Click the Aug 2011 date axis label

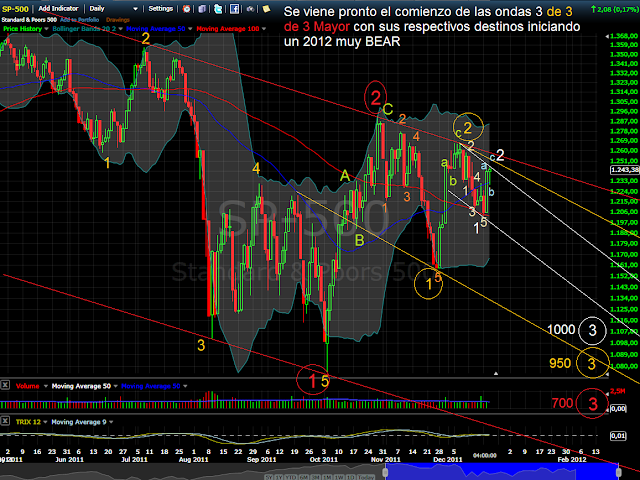click(x=193, y=460)
